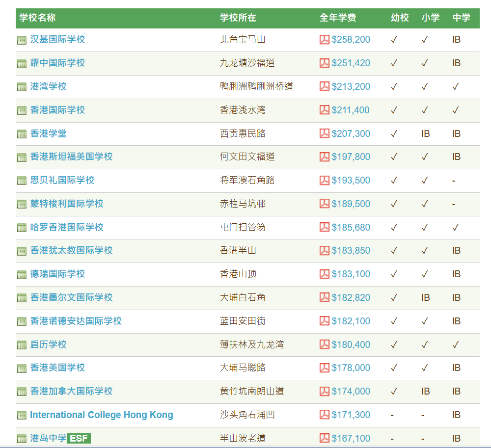The width and height of the screenshot is (491, 448).
Task: Open the 香港斯坦福美国学校 link
Action: click(71, 157)
